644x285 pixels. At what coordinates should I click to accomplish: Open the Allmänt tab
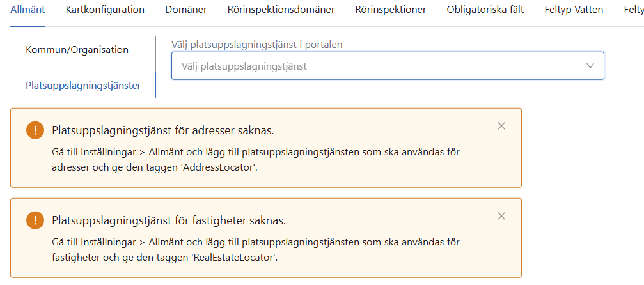tap(27, 10)
